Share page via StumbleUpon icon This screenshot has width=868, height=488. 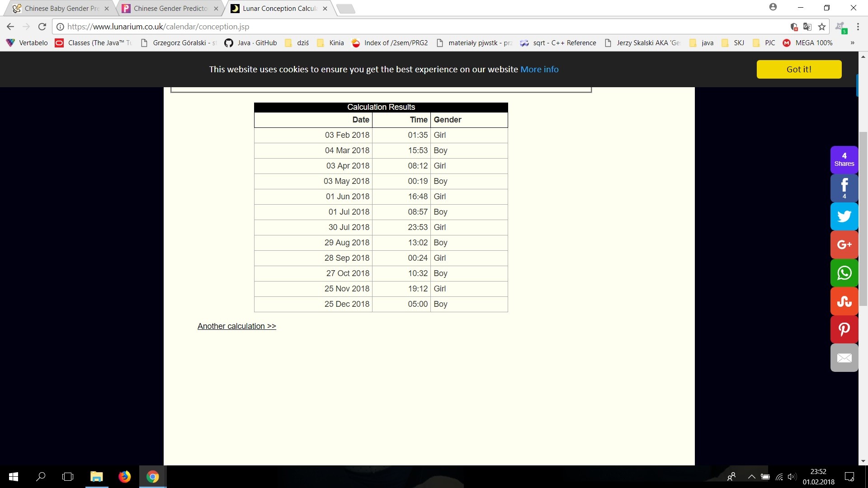tap(844, 301)
